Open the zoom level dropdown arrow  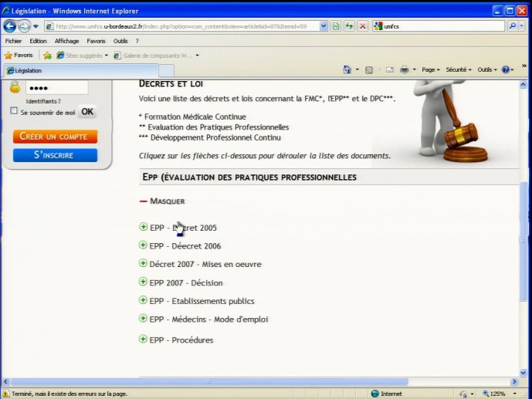[515, 394]
